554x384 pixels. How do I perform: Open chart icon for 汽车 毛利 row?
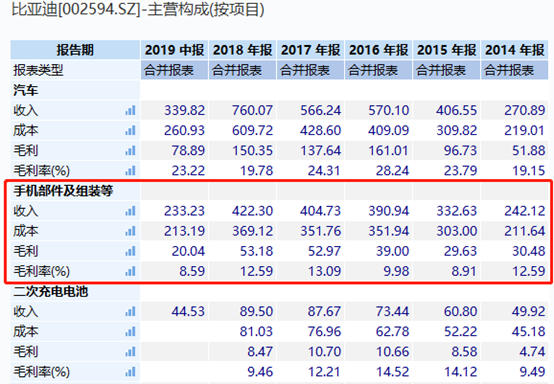130,151
